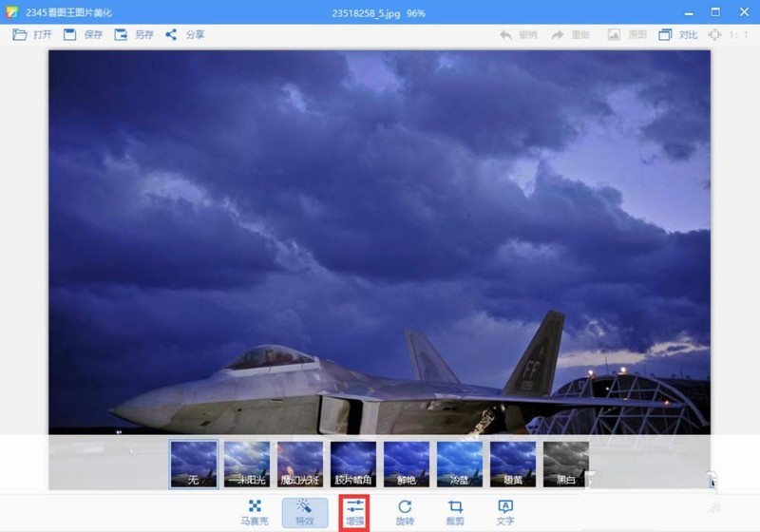
Task: Click the 打开 open file folder icon
Action: point(19,34)
